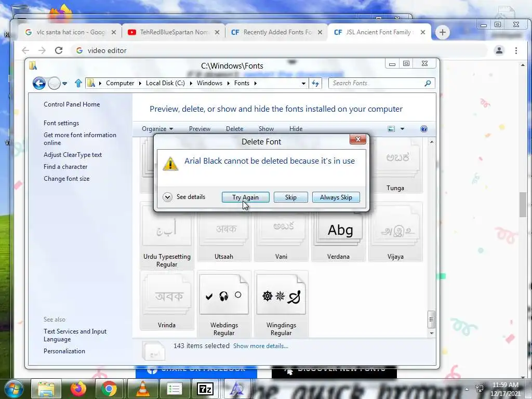Click the change view icon
The image size is (532, 399).
(x=391, y=129)
